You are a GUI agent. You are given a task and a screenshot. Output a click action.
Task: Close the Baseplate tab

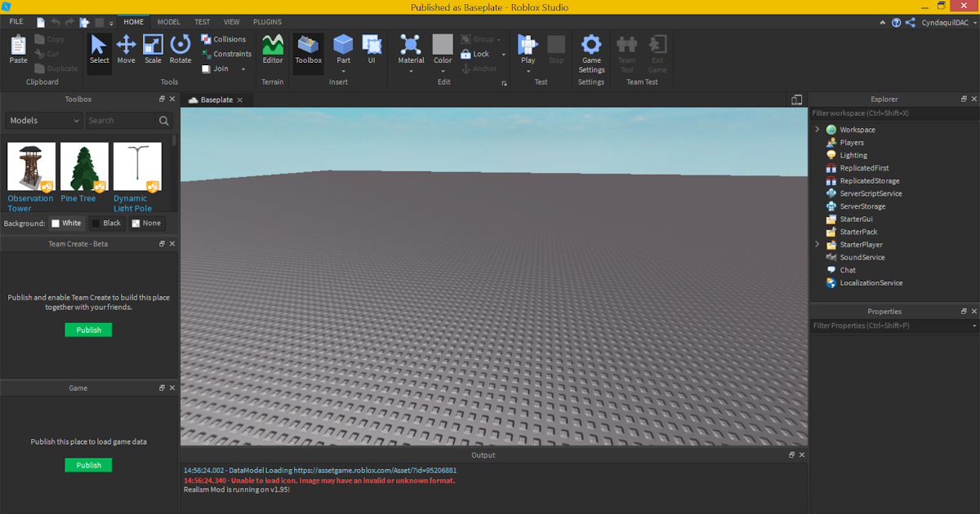[x=240, y=100]
